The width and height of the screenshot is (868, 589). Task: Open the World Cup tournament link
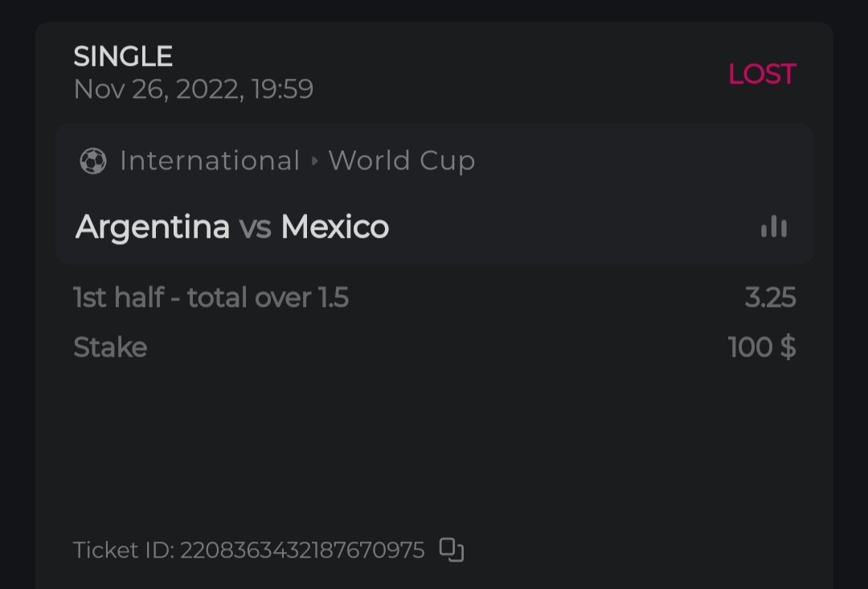click(402, 161)
